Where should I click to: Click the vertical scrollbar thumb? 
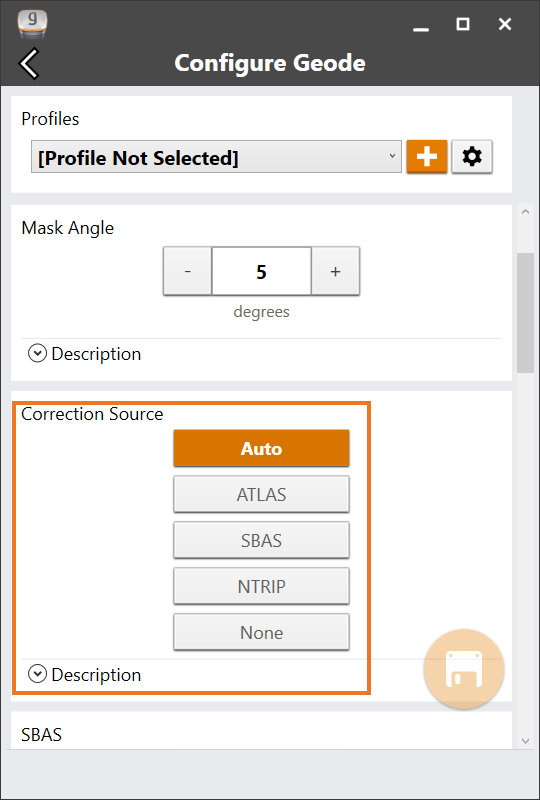526,313
